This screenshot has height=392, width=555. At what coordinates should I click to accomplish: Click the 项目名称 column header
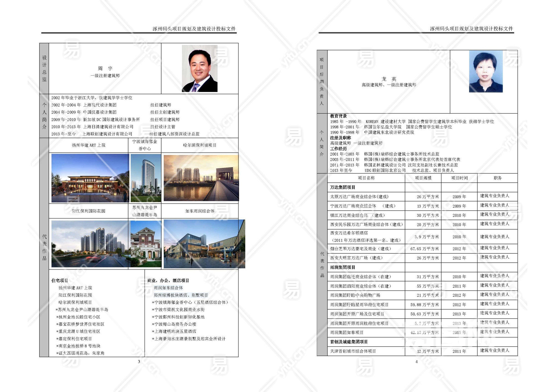click(x=366, y=178)
